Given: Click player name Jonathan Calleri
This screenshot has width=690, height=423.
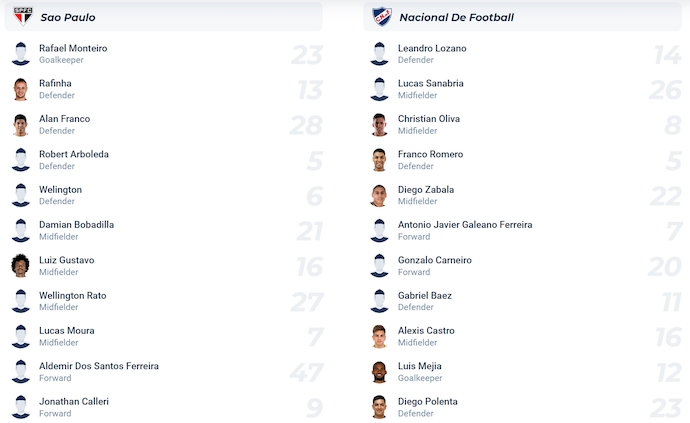Looking at the screenshot, I should pos(74,401).
